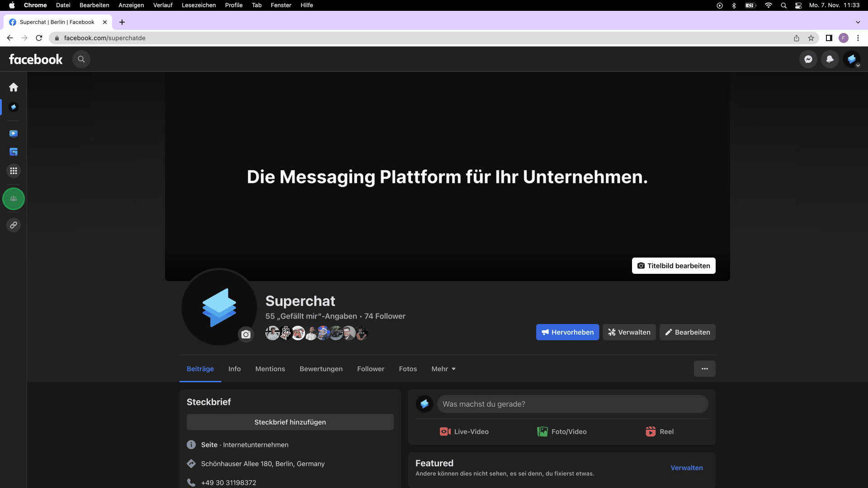Image resolution: width=868 pixels, height=488 pixels.
Task: Open notifications bell icon
Action: tap(830, 59)
